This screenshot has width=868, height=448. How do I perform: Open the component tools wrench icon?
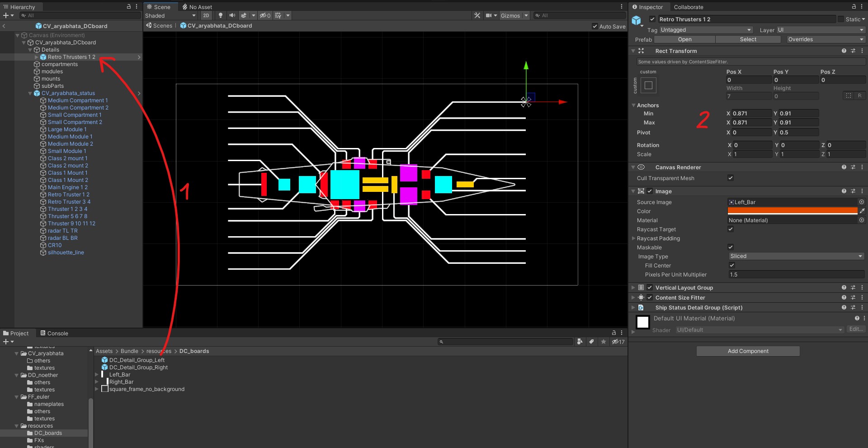coord(477,15)
